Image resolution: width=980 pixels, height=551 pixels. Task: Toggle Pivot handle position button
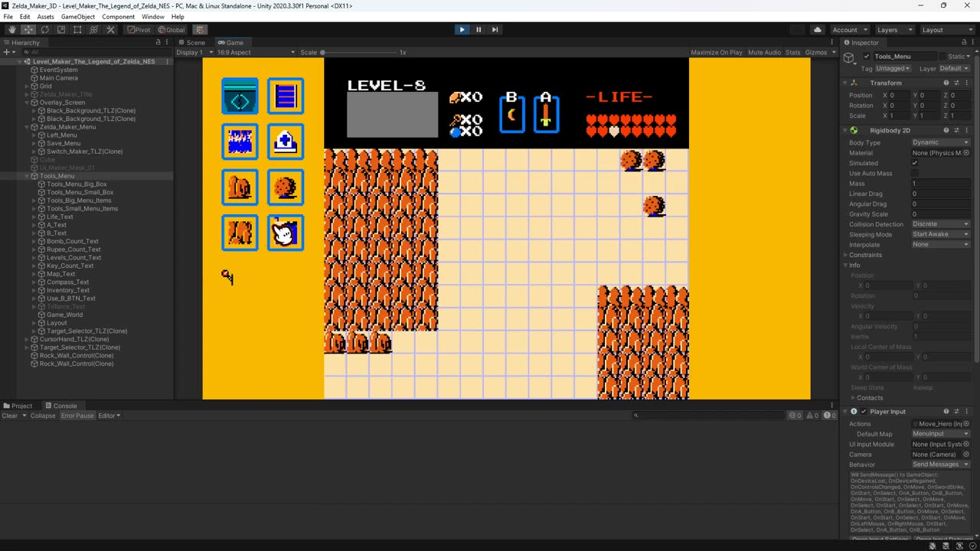139,30
